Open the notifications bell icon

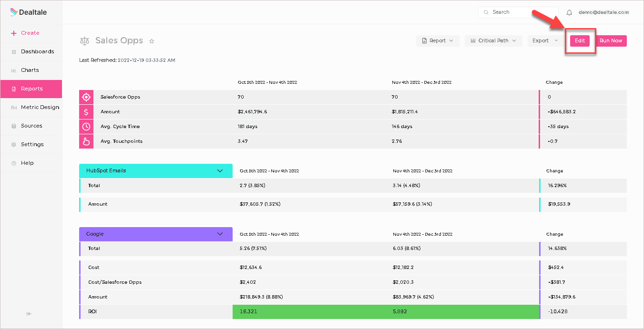coord(569,12)
